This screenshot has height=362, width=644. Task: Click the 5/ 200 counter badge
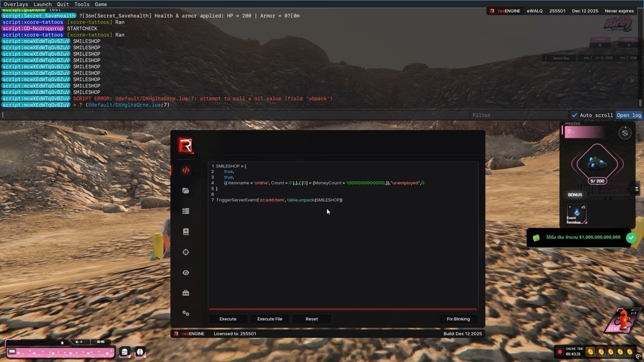597,181
